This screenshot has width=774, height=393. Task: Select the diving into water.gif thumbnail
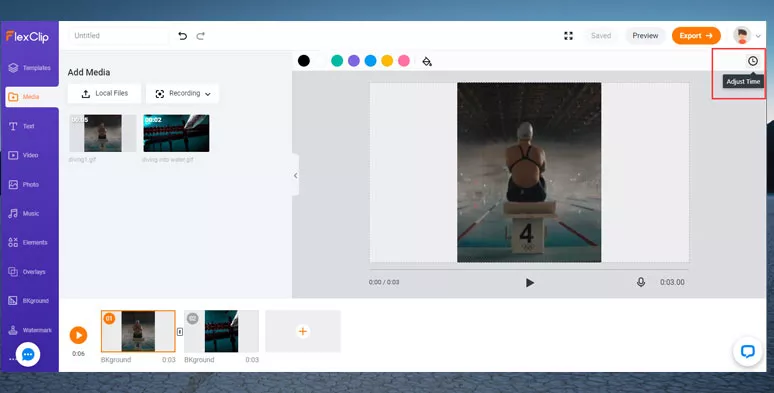click(176, 133)
